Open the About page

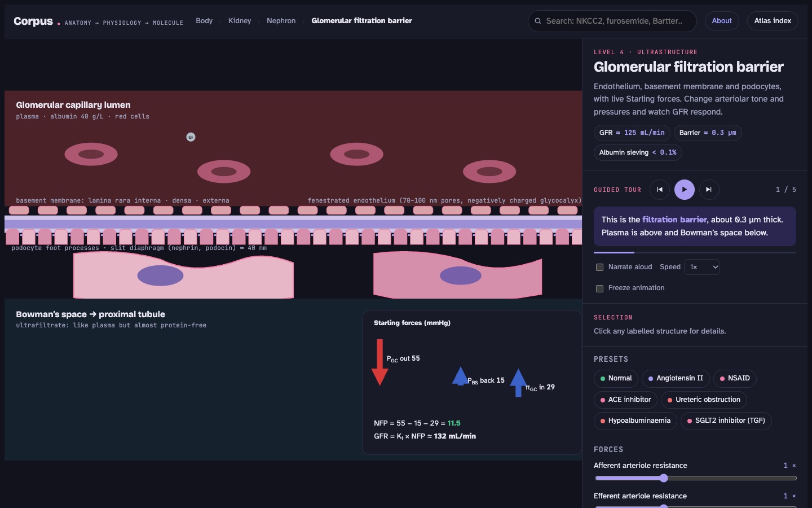tap(722, 21)
